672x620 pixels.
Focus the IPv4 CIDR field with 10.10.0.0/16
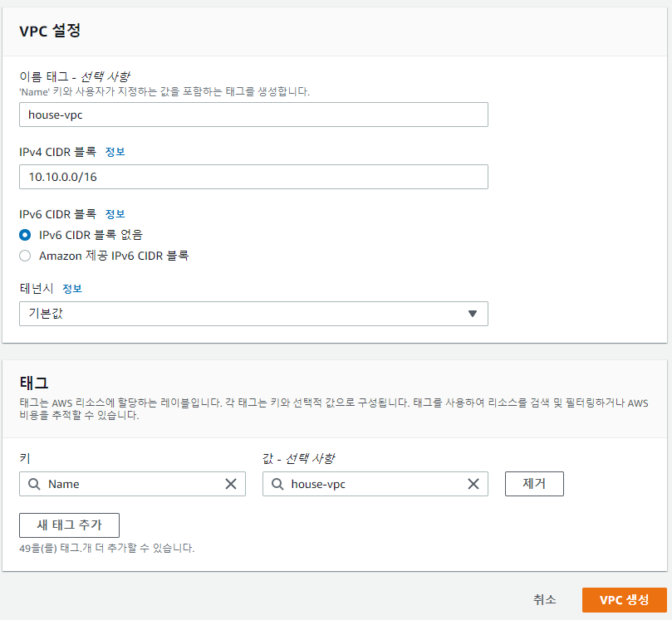click(x=253, y=177)
